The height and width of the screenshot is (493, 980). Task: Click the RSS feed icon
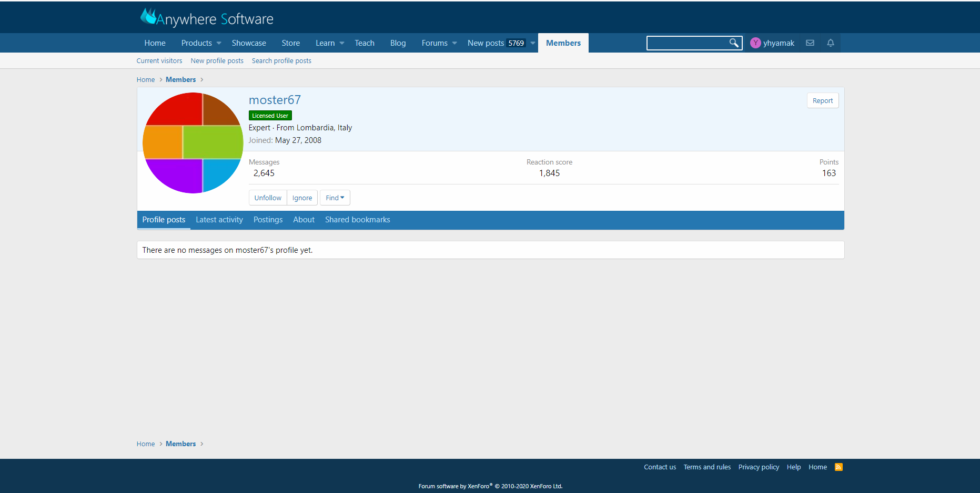click(x=838, y=467)
